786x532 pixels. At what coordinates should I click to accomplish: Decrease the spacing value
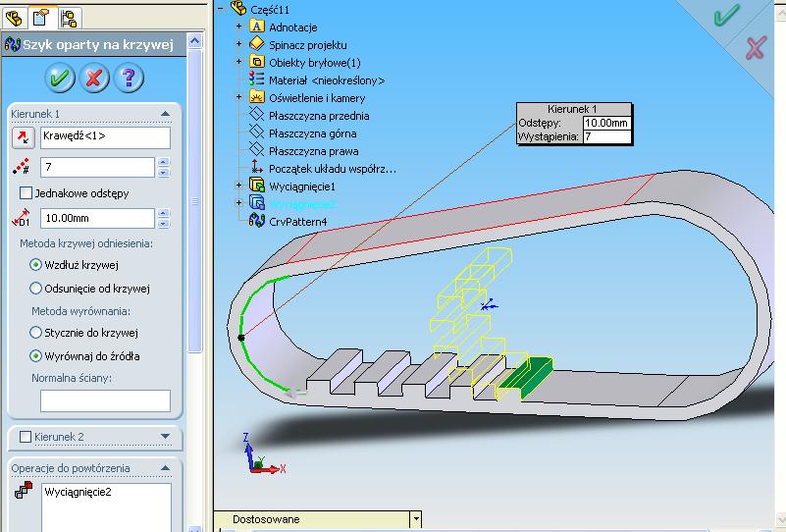tap(164, 224)
